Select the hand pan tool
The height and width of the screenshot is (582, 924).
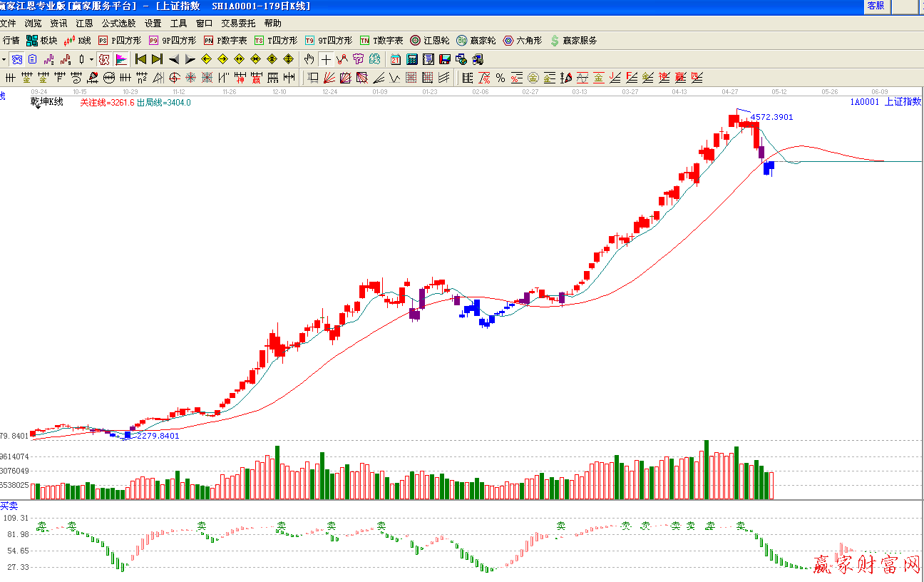309,59
